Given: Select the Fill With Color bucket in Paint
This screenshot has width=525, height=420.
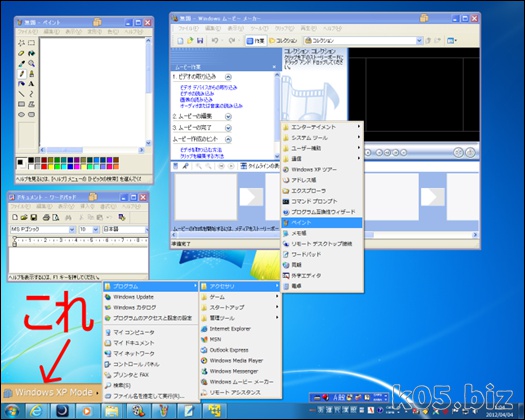Looking at the screenshot, I should click(31, 53).
